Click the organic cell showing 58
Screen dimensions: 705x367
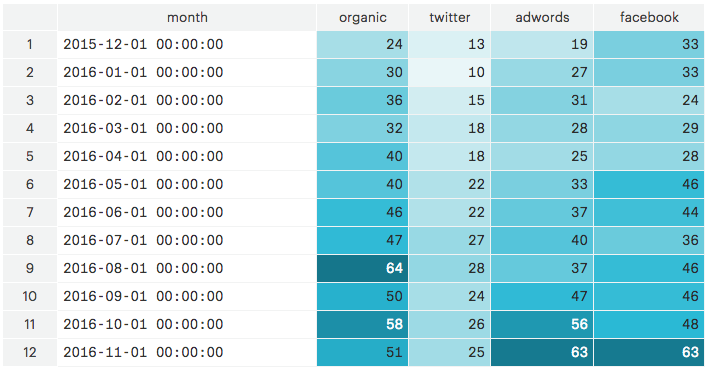(362, 324)
